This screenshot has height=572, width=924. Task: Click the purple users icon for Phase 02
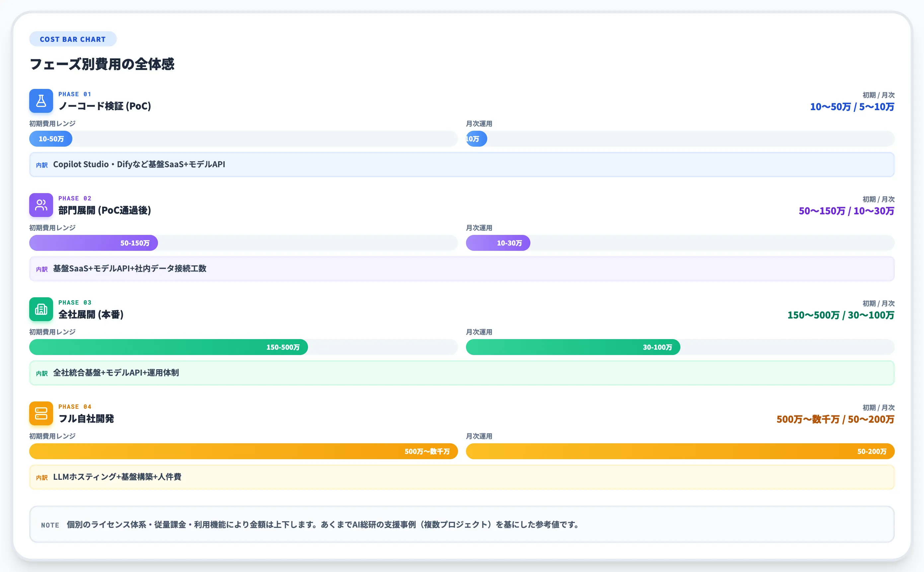[x=41, y=205]
